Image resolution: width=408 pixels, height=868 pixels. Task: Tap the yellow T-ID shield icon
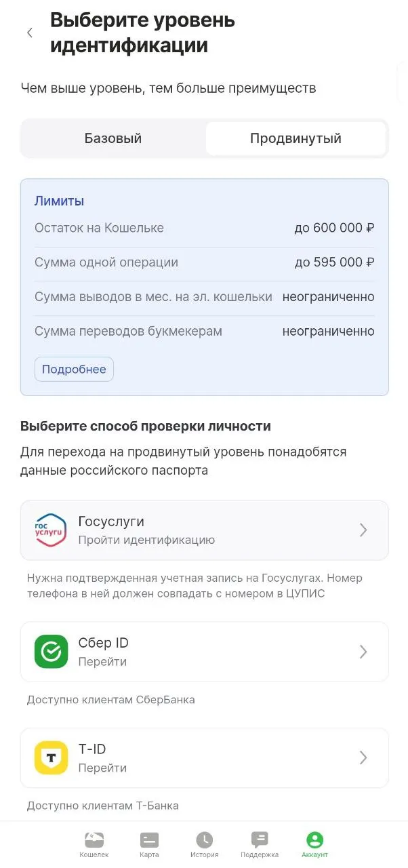click(x=52, y=757)
